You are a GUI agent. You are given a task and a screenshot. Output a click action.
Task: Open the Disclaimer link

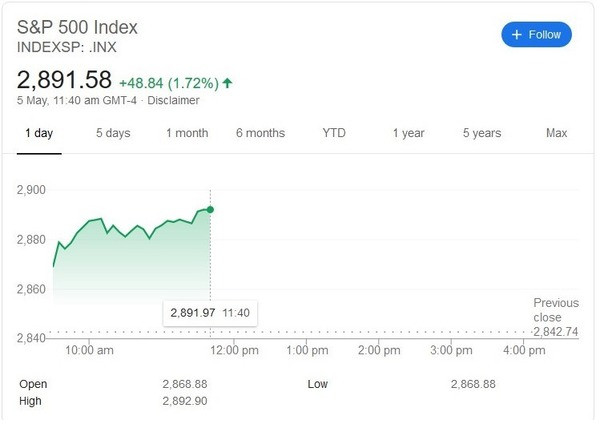pyautogui.click(x=173, y=100)
